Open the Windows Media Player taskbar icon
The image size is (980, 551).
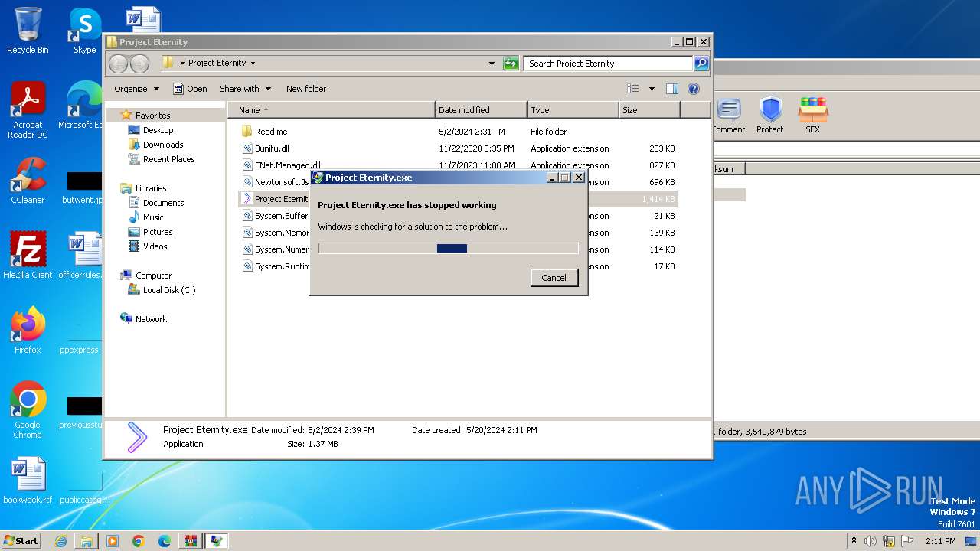(x=113, y=541)
